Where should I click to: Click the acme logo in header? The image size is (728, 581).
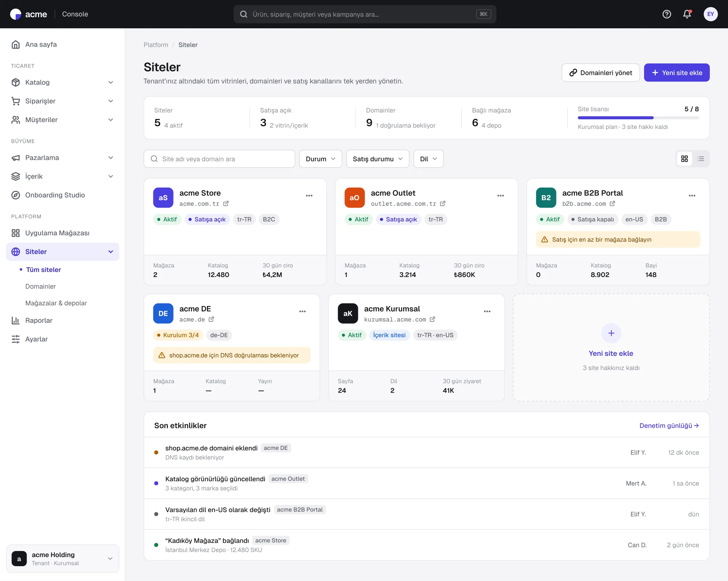(x=29, y=14)
